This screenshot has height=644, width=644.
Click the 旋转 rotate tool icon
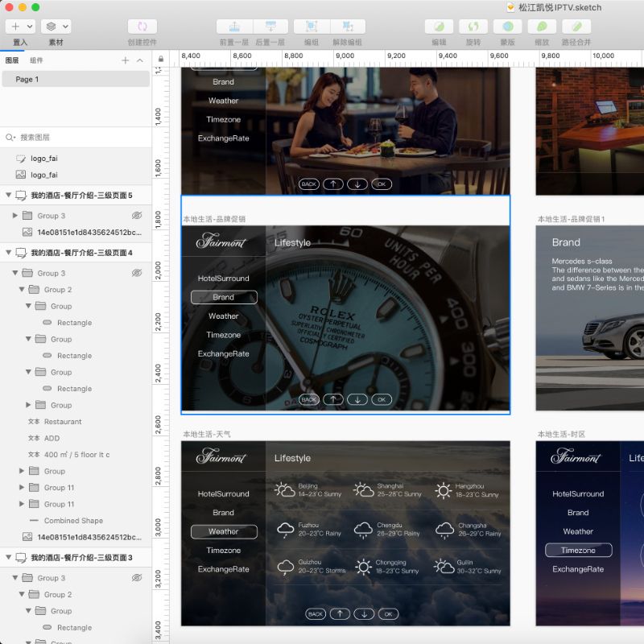pyautogui.click(x=473, y=27)
